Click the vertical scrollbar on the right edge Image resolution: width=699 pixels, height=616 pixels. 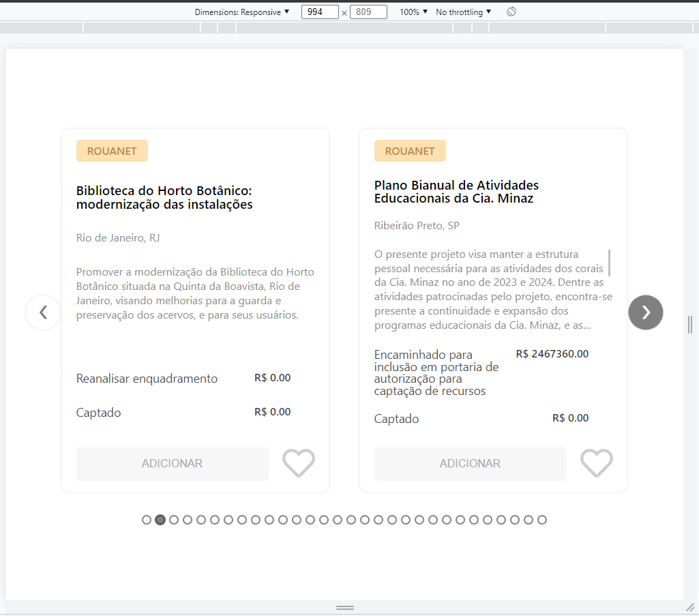[690, 325]
